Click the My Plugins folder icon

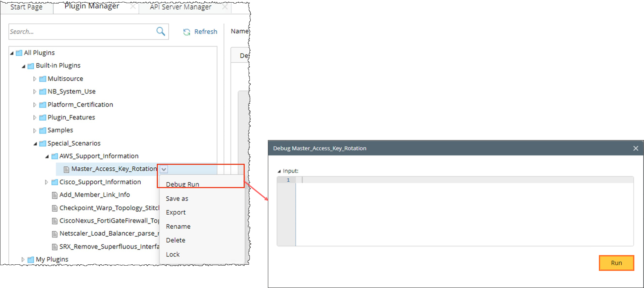(31, 259)
